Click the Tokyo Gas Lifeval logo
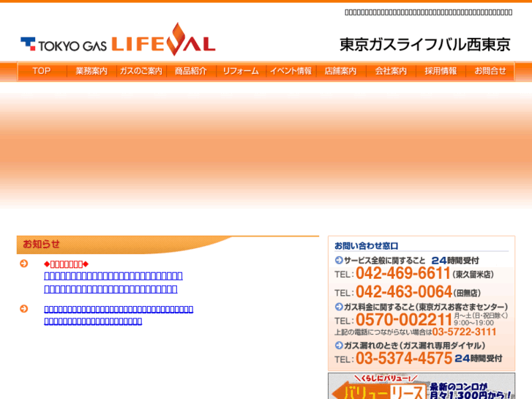The width and height of the screenshot is (532, 399). 118,40
